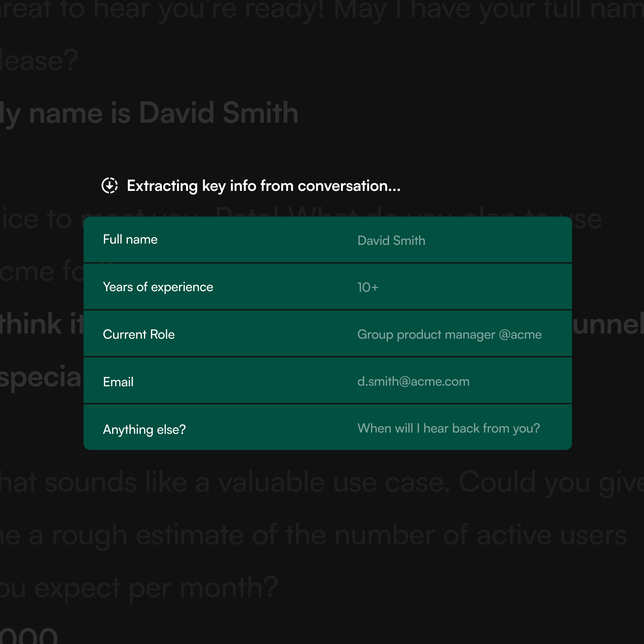The width and height of the screenshot is (644, 644).
Task: Click the '10+' experience value
Action: (368, 287)
